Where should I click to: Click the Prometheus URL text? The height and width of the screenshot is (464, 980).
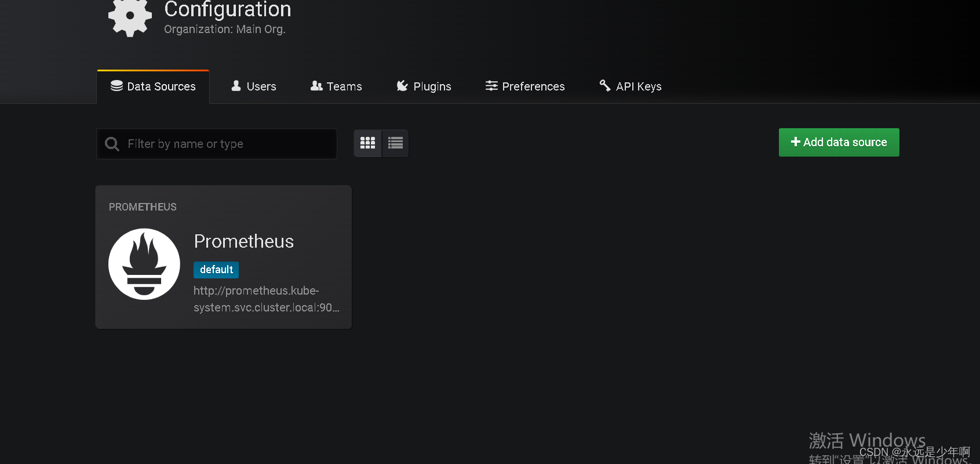(x=267, y=299)
